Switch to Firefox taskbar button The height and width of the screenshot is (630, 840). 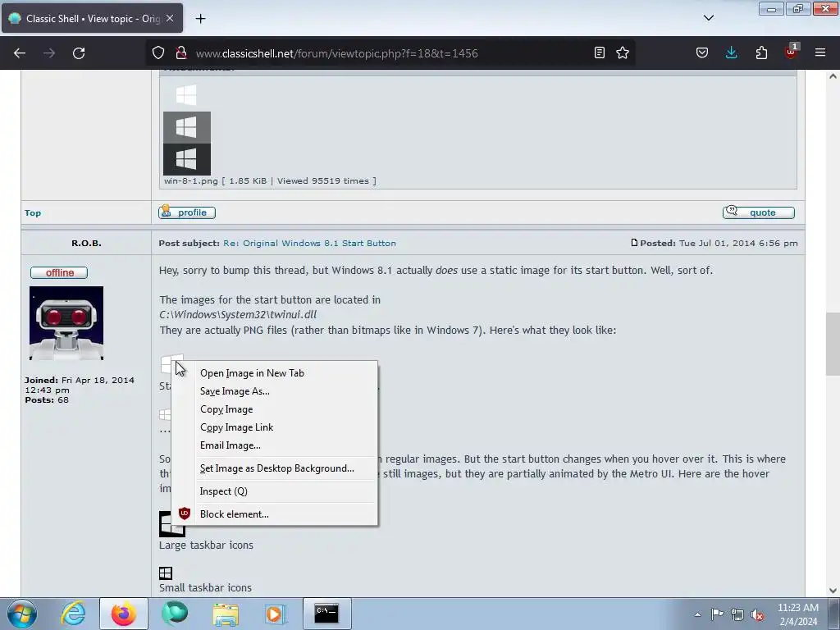(123, 614)
